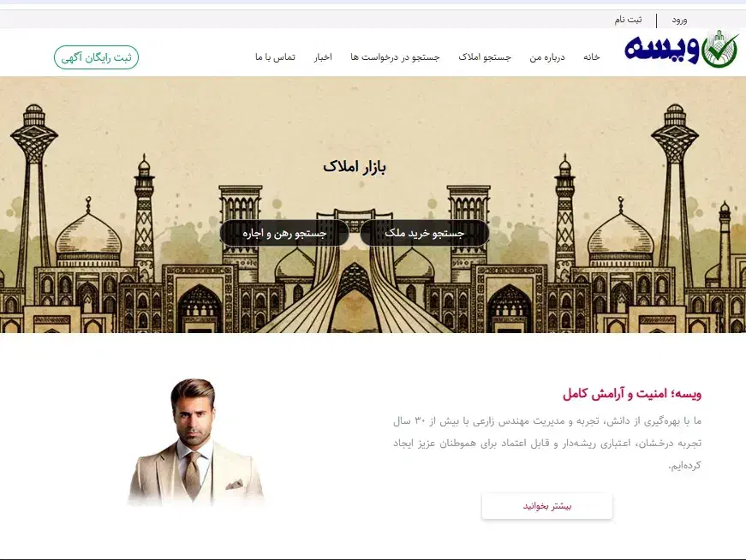Click جستجو رهن و اجاره button
Screen dimensions: 746x560
coord(284,233)
